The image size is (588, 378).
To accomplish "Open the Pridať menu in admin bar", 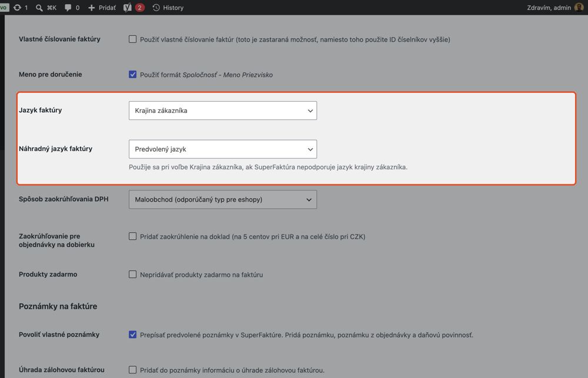I will tap(102, 8).
